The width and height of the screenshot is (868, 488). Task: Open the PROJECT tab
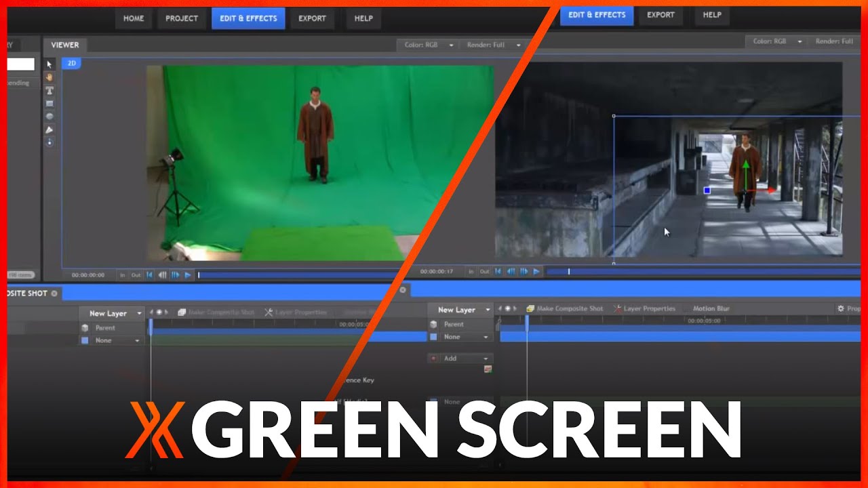click(182, 18)
